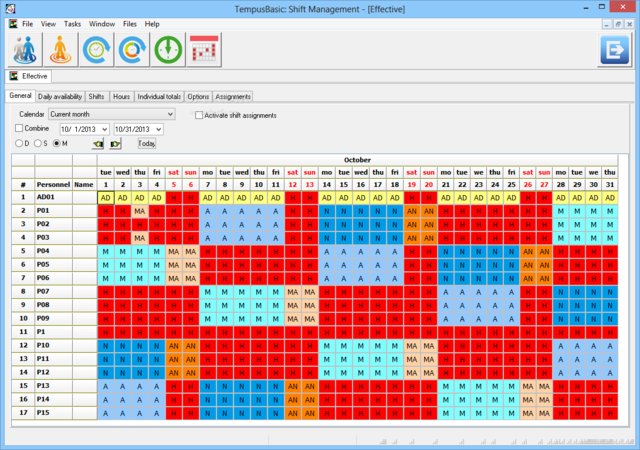Viewport: 640px width, 450px height.
Task: Enable the Combine checkbox
Action: (19, 129)
